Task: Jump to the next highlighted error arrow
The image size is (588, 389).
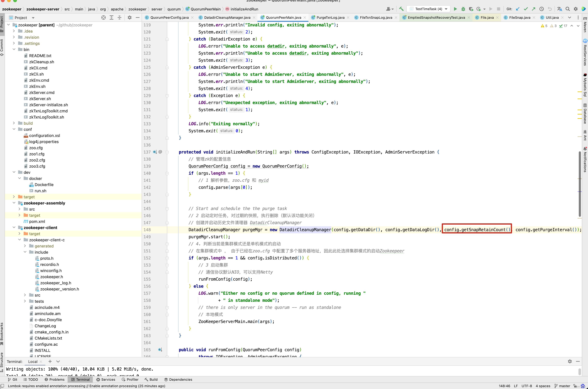Action: pyautogui.click(x=578, y=26)
